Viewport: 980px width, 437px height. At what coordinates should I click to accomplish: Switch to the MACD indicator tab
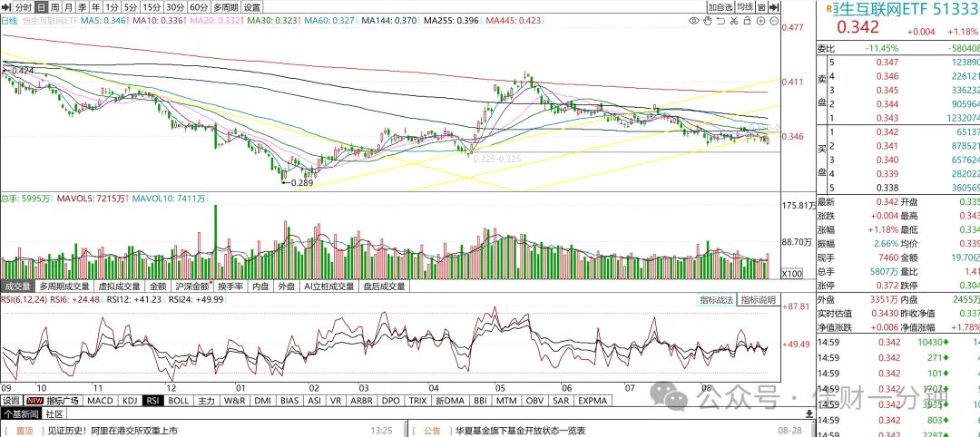coord(100,400)
